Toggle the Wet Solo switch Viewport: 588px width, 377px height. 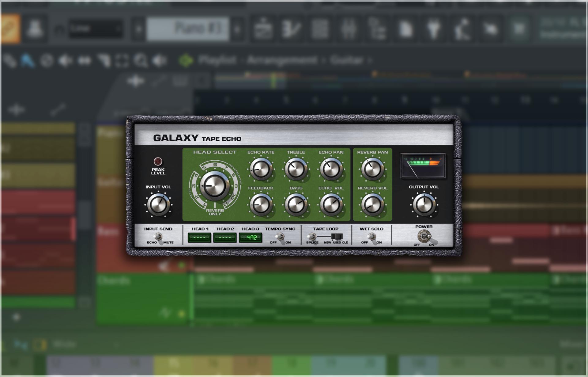tap(371, 237)
